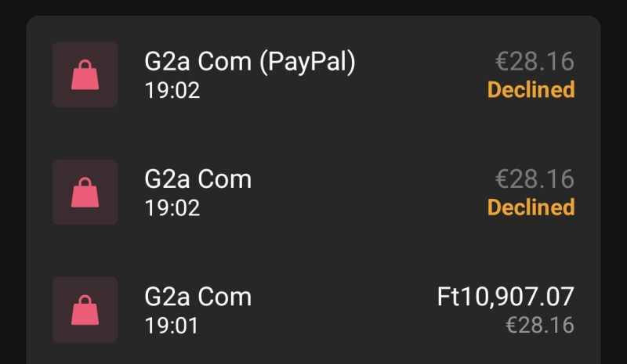The height and width of the screenshot is (364, 627).
Task: Open the G2a Com transaction from 19:01
Action: pyautogui.click(x=198, y=297)
